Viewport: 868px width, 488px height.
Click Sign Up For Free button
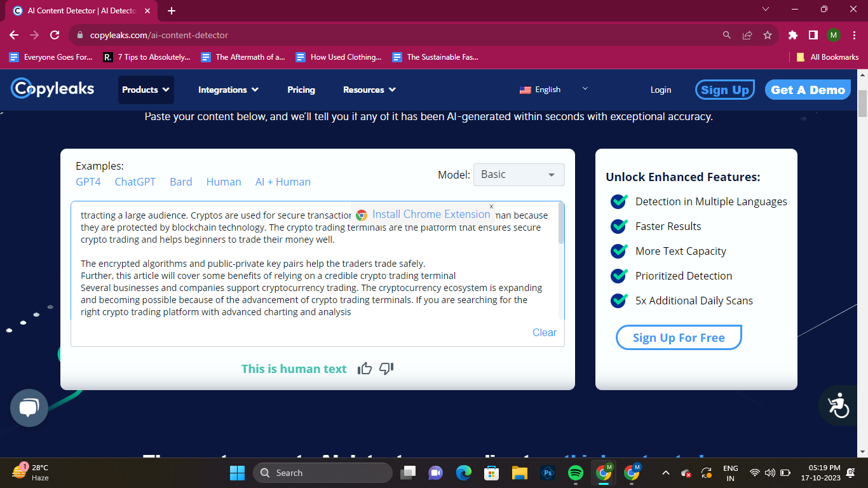pyautogui.click(x=679, y=337)
